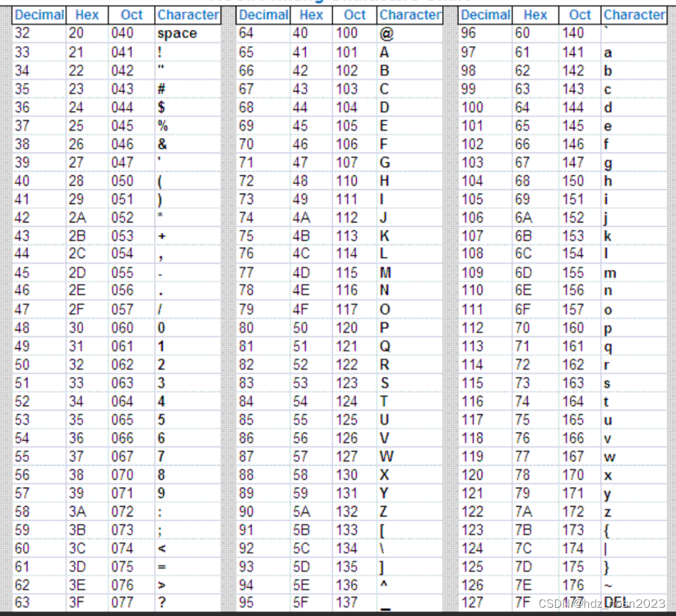Viewport: 676px width, 616px height.
Task: Click hex value 2A cell
Action: point(87,217)
